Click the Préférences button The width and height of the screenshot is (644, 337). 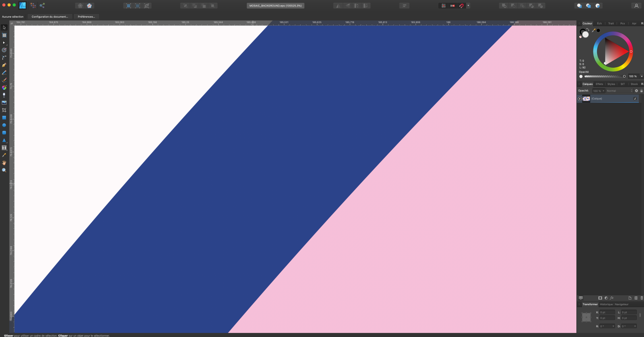[86, 17]
